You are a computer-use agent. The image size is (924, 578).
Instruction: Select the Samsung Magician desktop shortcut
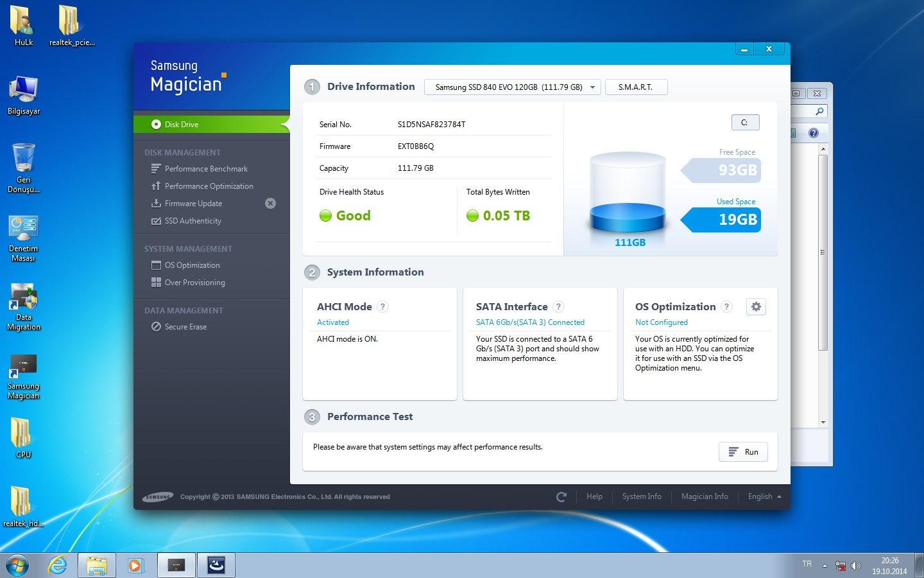point(24,376)
